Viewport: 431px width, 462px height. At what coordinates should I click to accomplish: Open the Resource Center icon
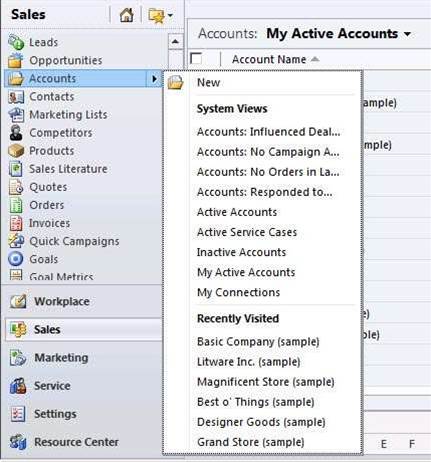(x=17, y=442)
